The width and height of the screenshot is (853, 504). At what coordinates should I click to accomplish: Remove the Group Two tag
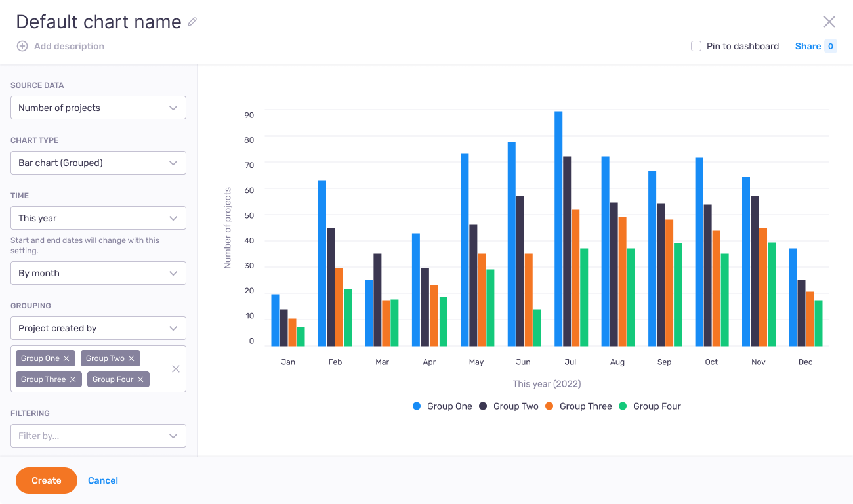131,358
